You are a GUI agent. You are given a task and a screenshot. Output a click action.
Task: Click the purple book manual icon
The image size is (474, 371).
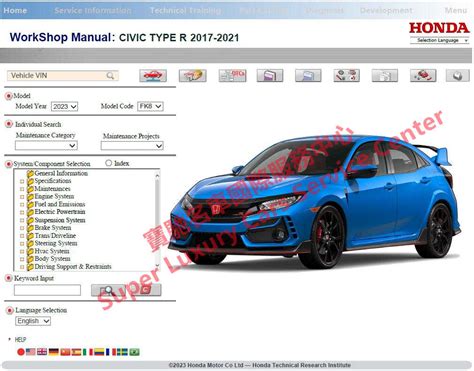pyautogui.click(x=270, y=76)
